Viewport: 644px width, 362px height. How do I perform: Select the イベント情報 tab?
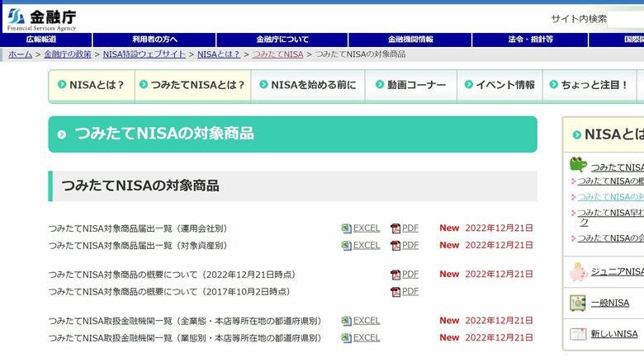click(500, 85)
